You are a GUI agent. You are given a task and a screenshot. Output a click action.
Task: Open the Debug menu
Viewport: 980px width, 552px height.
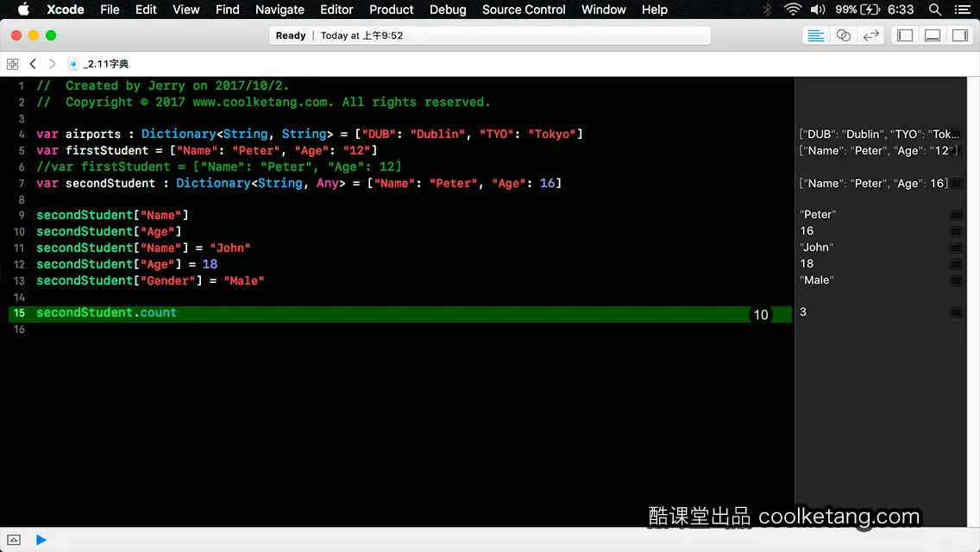tap(448, 9)
